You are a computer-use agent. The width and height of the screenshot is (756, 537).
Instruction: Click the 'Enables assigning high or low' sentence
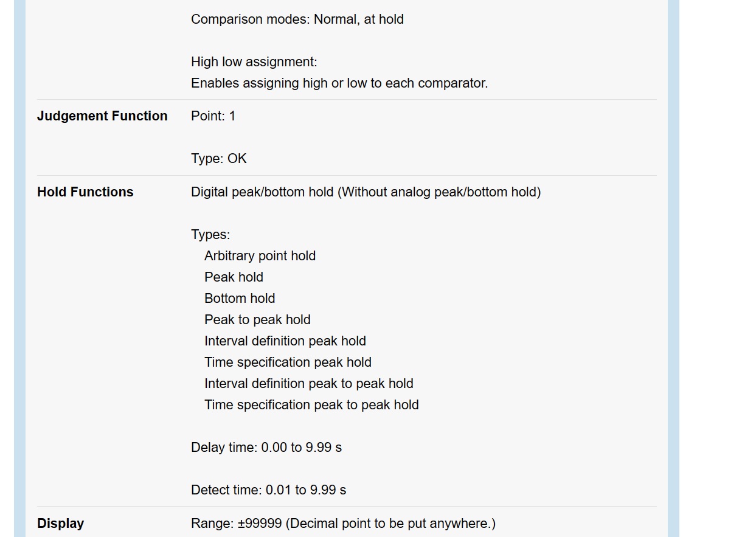pyautogui.click(x=339, y=83)
